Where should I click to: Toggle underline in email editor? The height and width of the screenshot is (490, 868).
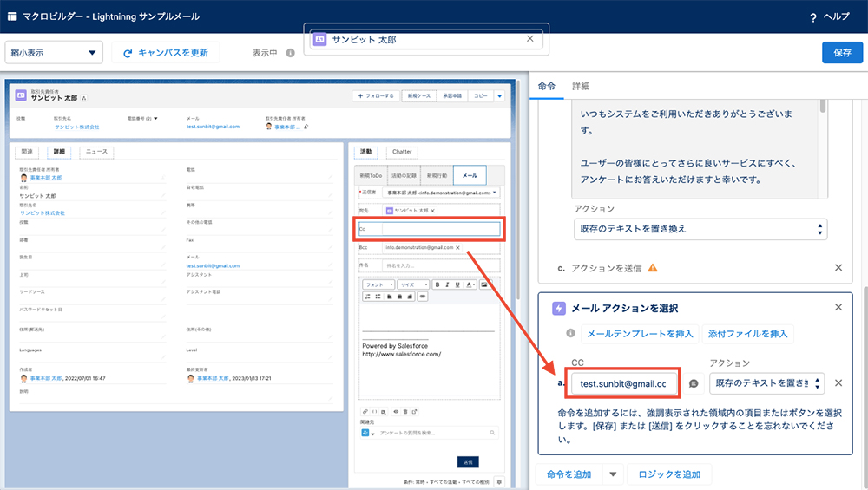457,284
